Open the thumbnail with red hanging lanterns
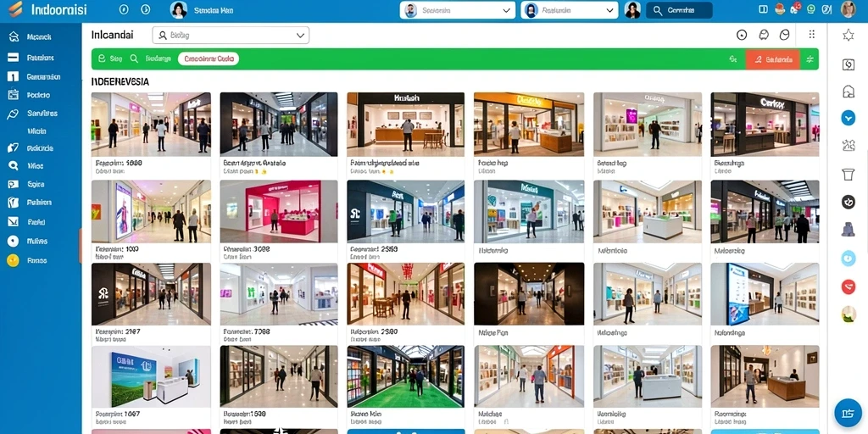The image size is (868, 434). (x=405, y=293)
